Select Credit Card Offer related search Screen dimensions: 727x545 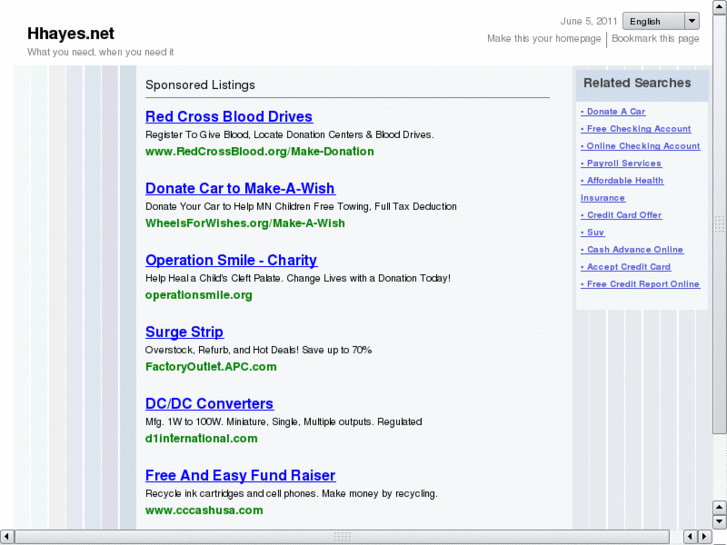click(621, 215)
